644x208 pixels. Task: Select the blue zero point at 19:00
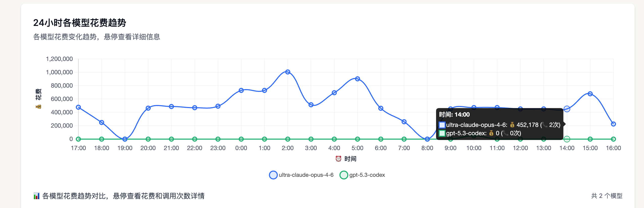(125, 139)
